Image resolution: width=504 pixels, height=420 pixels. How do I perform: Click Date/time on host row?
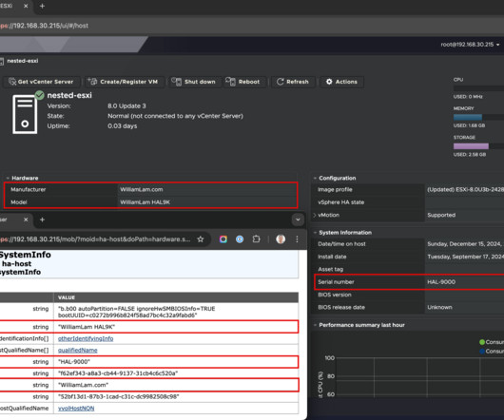coord(408,244)
